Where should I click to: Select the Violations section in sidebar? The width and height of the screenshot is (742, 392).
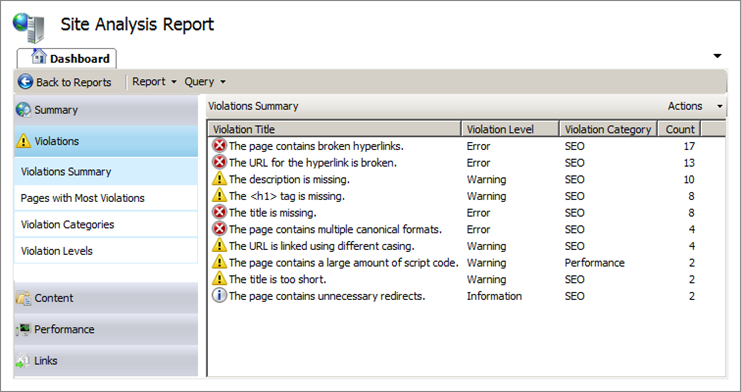pos(106,141)
